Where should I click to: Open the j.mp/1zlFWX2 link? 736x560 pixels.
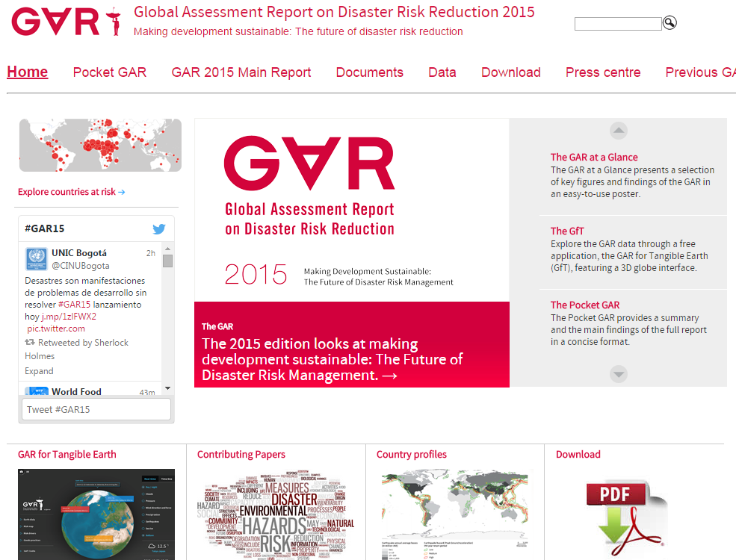(x=69, y=317)
